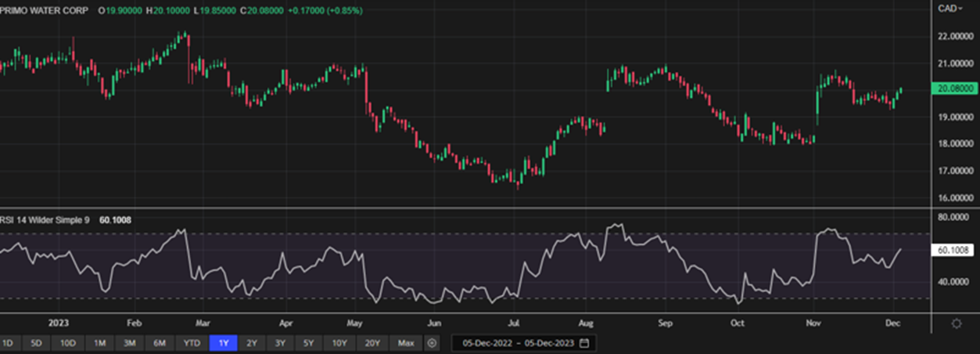Image resolution: width=980 pixels, height=354 pixels.
Task: Show the Max time range
Action: click(x=406, y=343)
